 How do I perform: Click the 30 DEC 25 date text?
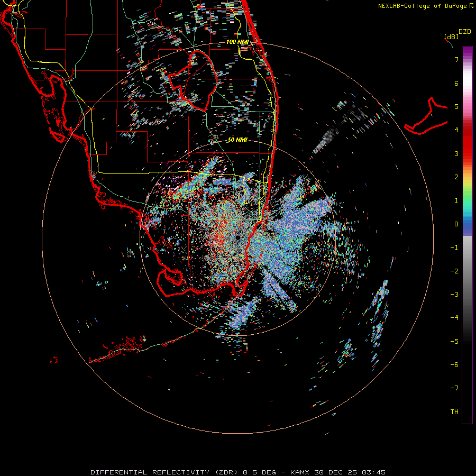click(336, 472)
